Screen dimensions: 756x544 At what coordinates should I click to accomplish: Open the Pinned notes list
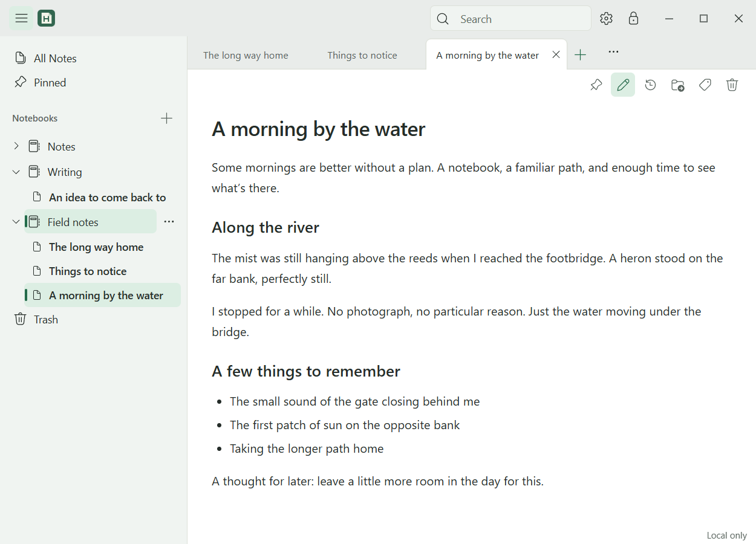(x=50, y=83)
